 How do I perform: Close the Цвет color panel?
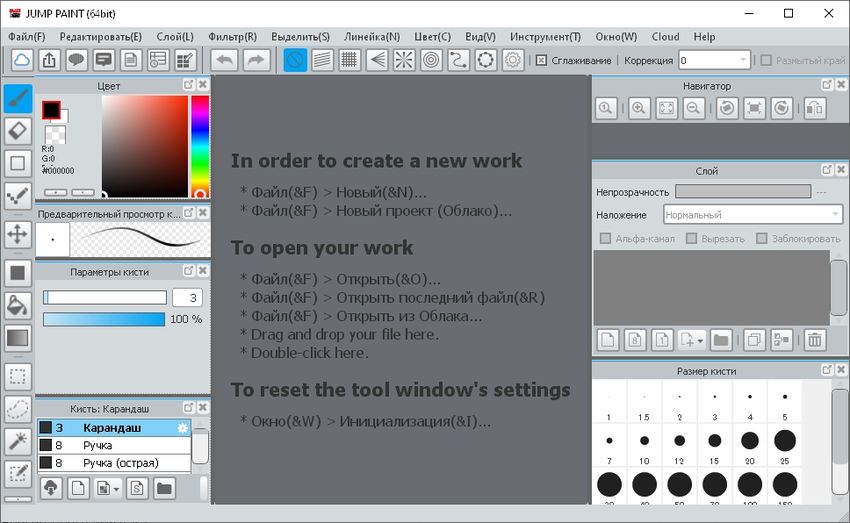pos(203,84)
